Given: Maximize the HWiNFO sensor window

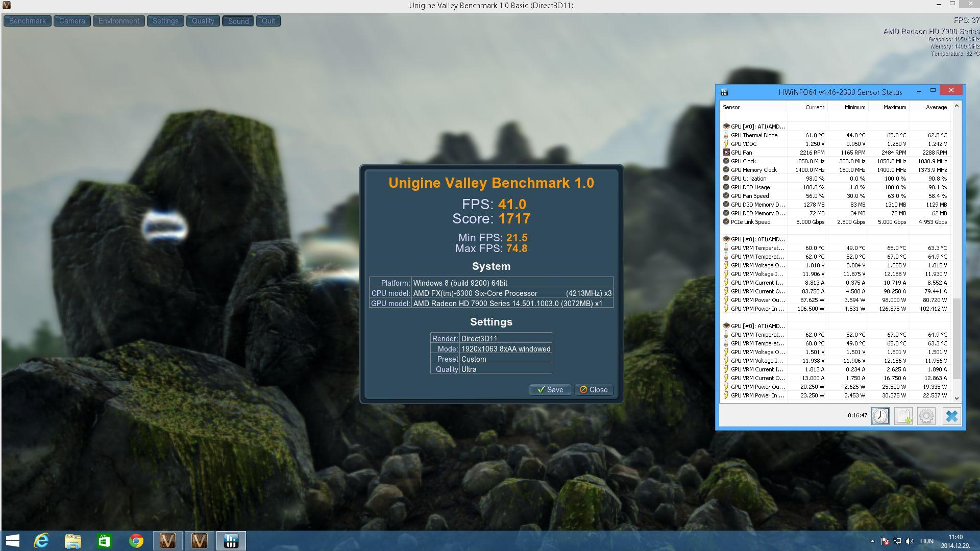Looking at the screenshot, I should coord(933,90).
